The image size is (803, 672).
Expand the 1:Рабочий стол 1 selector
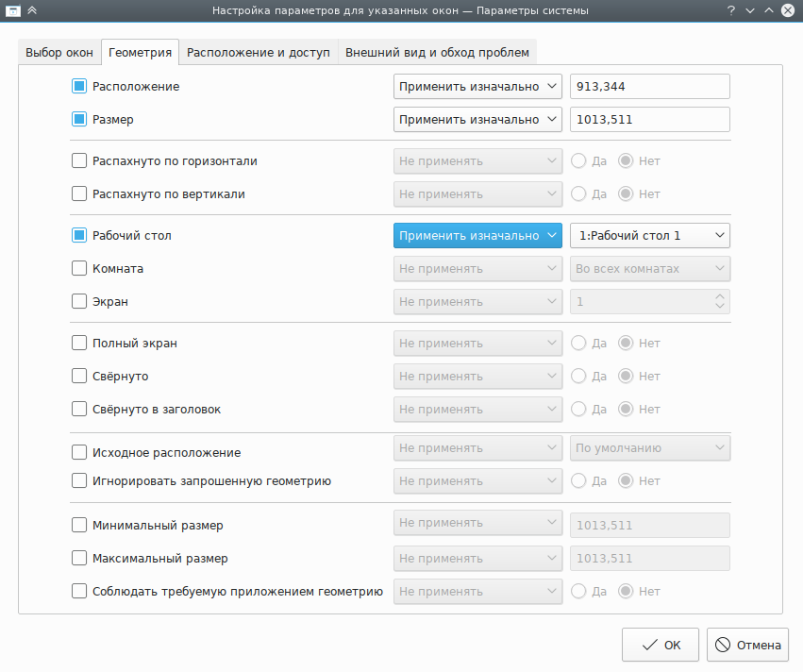(650, 235)
